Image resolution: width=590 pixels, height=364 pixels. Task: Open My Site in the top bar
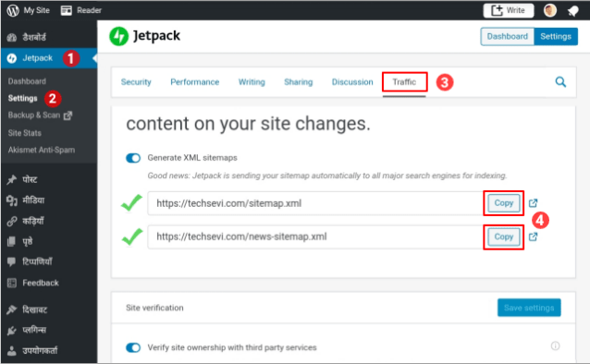coord(36,10)
